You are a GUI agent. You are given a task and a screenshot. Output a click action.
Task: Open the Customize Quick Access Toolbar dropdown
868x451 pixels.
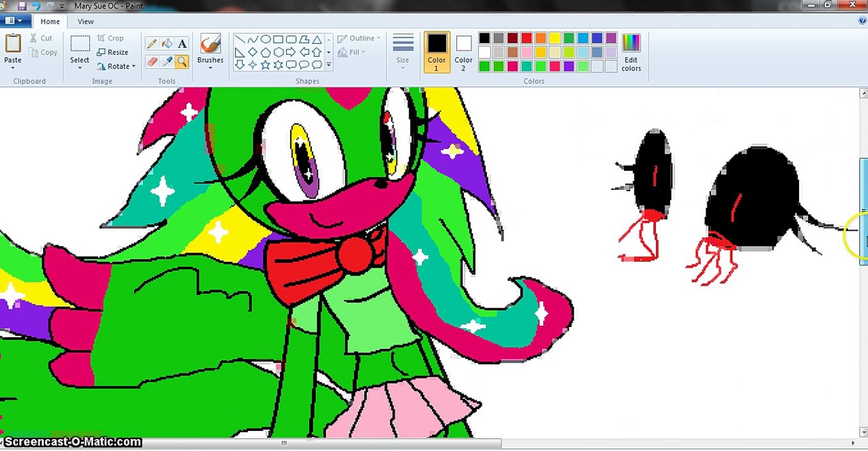pyautogui.click(x=62, y=6)
